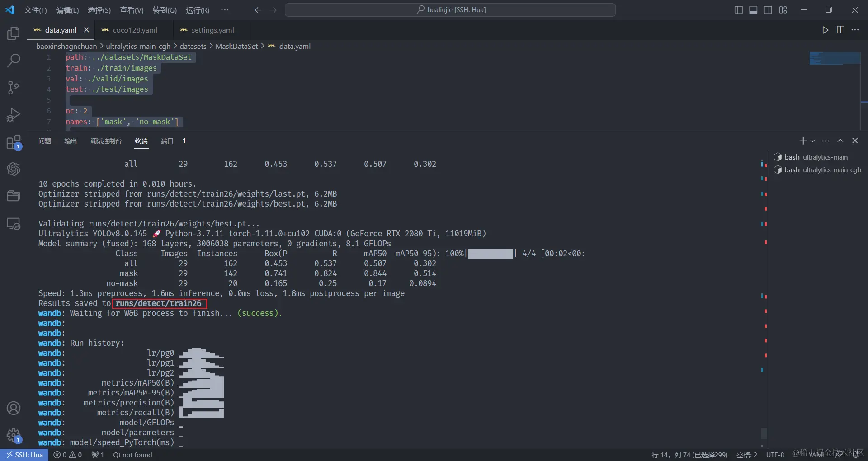
Task: Switch to the coco128.yaml tab
Action: click(134, 30)
